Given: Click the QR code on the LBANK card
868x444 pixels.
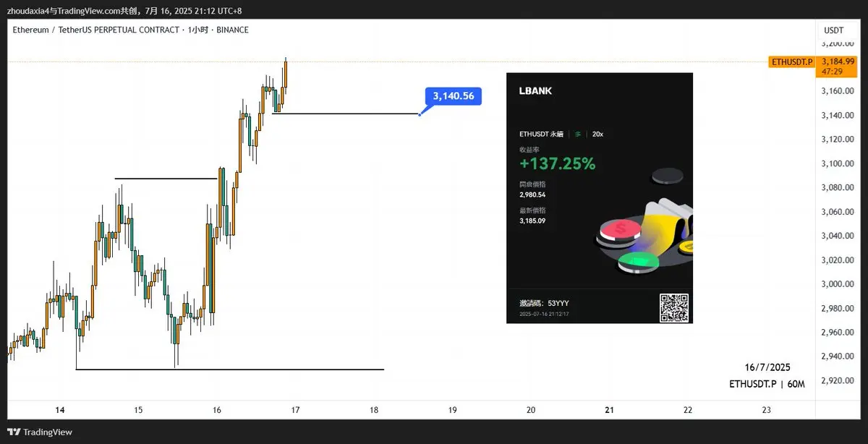Looking at the screenshot, I should [674, 307].
